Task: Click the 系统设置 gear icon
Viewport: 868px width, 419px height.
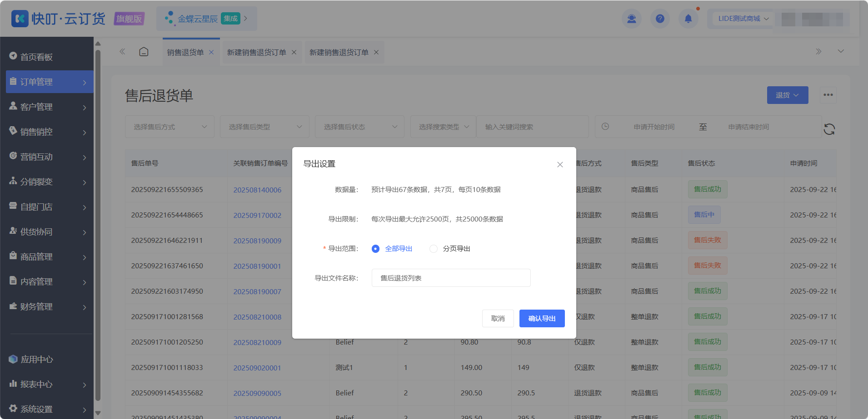Action: pyautogui.click(x=13, y=408)
